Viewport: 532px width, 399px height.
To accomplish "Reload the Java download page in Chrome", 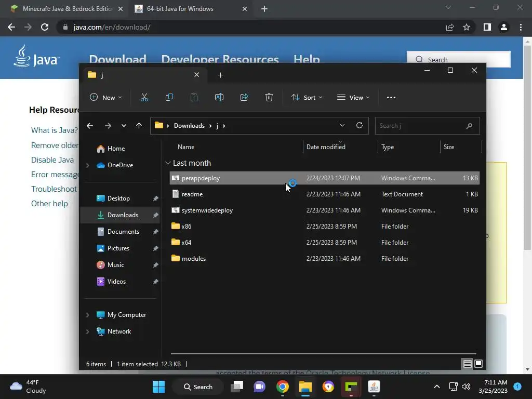I will tap(45, 27).
